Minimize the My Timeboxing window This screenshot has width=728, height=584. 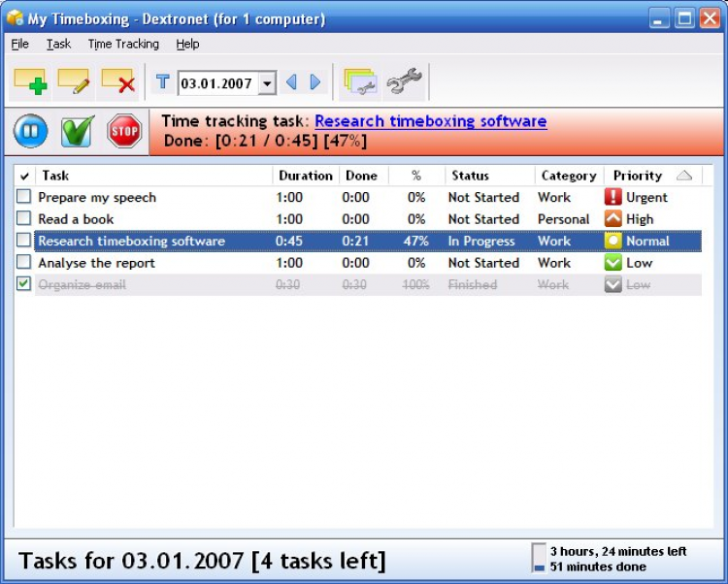[x=659, y=18]
